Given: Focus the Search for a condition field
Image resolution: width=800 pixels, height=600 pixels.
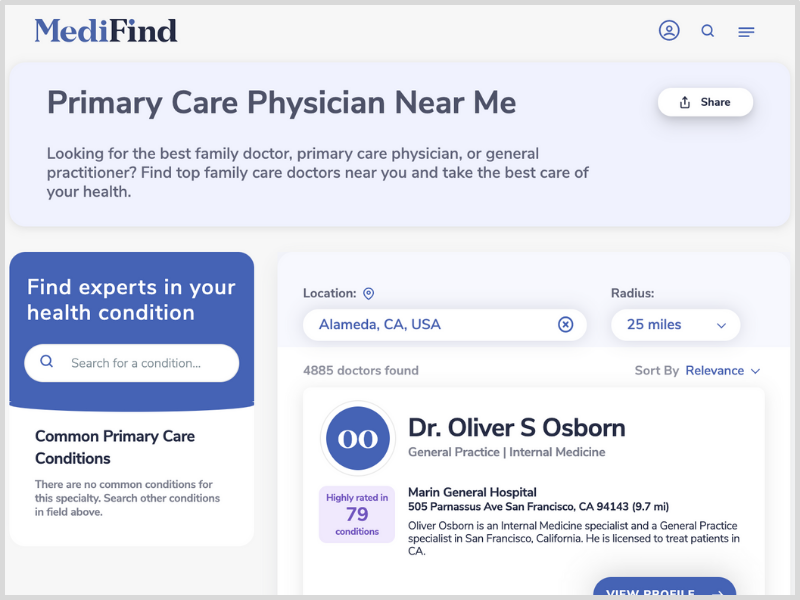Looking at the screenshot, I should [132, 363].
